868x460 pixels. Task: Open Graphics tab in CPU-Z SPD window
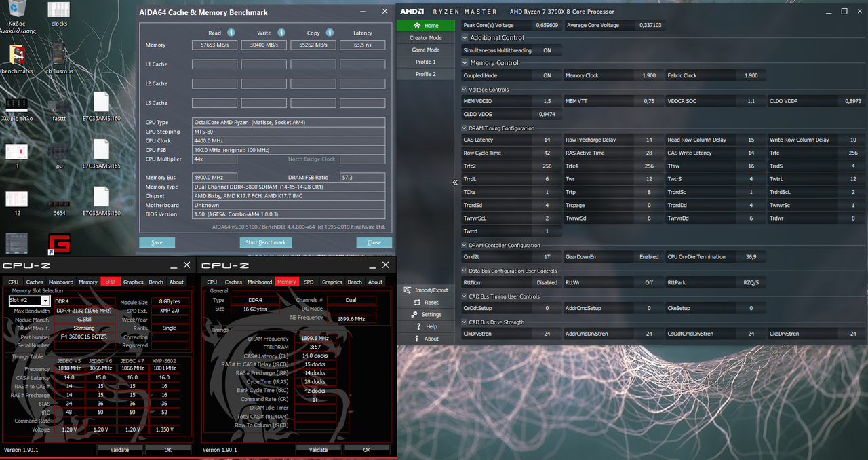click(133, 282)
